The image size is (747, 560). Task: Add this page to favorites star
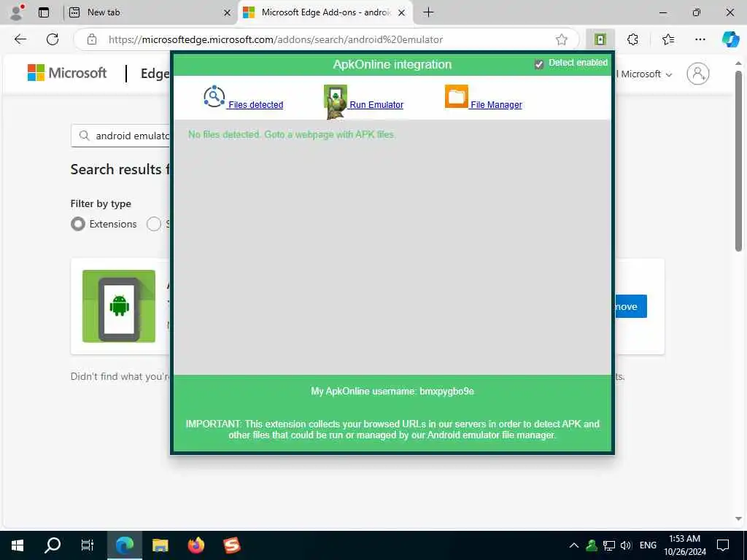point(562,39)
